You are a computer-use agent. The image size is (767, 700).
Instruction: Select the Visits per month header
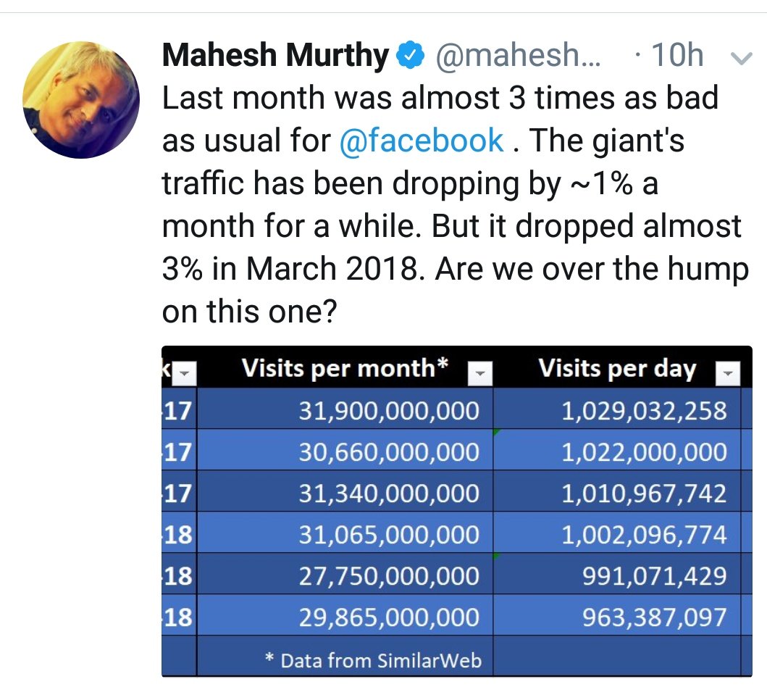point(344,369)
